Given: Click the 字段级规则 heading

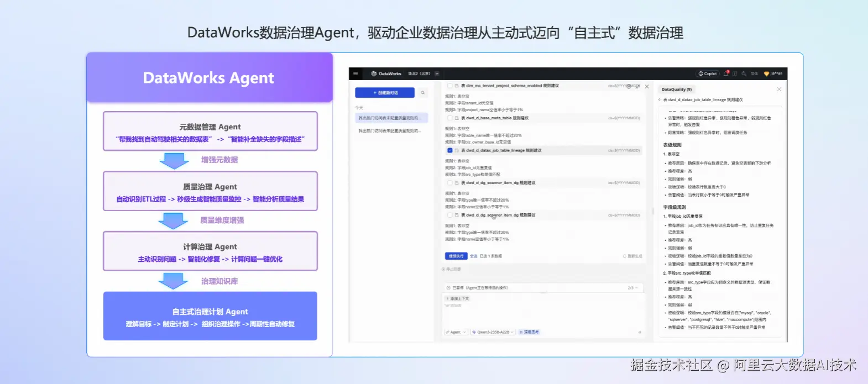Looking at the screenshot, I should pos(674,207).
